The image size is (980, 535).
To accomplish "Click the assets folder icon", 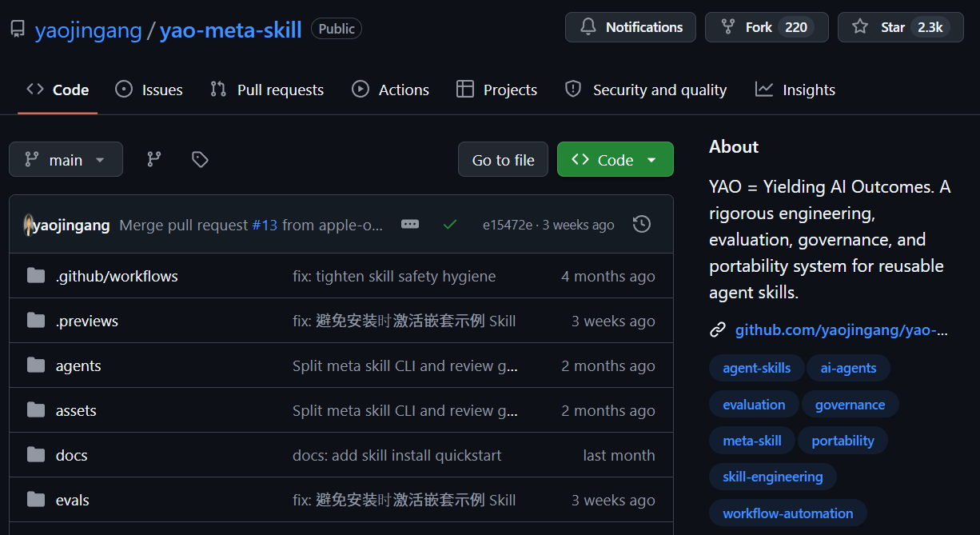I will pyautogui.click(x=36, y=410).
